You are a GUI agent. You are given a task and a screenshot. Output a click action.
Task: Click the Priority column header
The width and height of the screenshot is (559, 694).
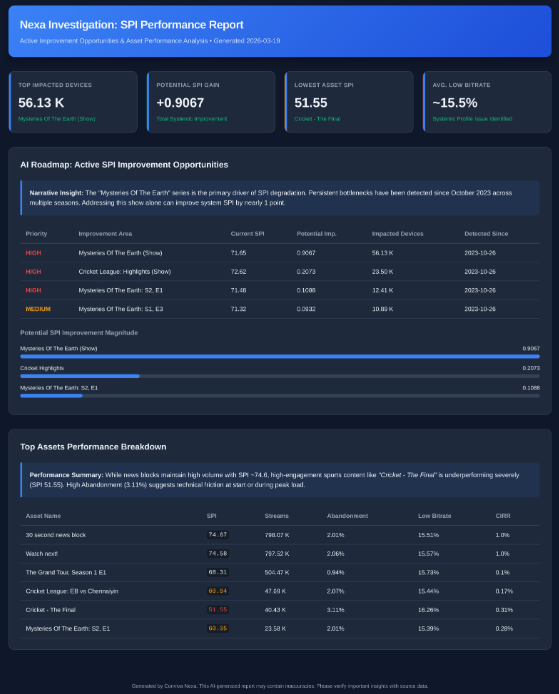coord(36,234)
